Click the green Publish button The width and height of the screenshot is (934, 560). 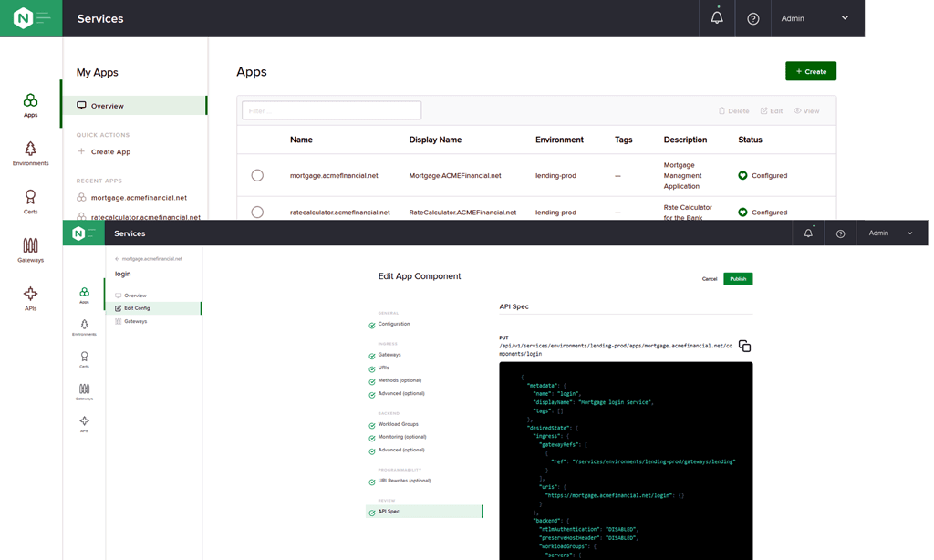coord(738,279)
